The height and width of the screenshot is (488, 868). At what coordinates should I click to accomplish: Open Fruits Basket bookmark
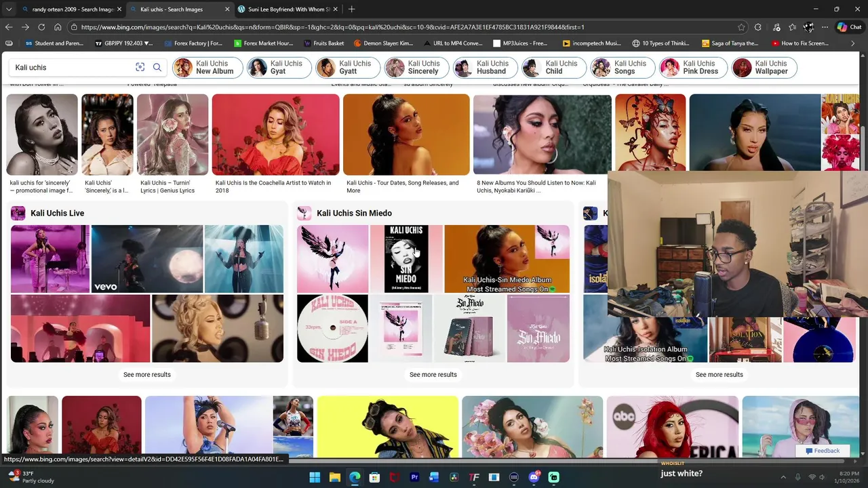323,43
